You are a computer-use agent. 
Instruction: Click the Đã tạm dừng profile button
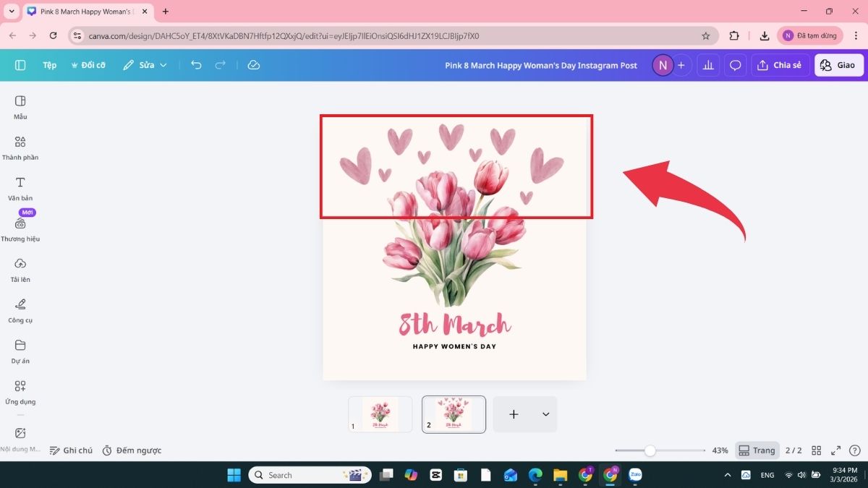[810, 35]
